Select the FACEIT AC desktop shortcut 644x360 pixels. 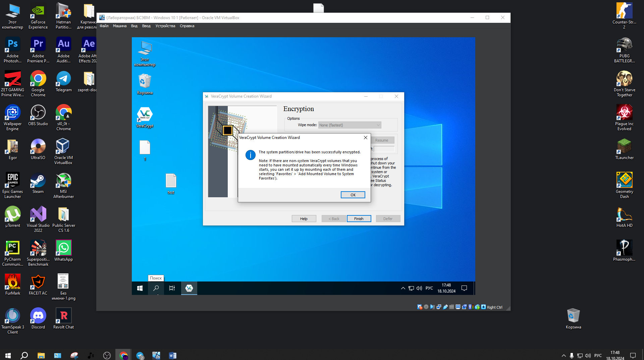tap(38, 285)
